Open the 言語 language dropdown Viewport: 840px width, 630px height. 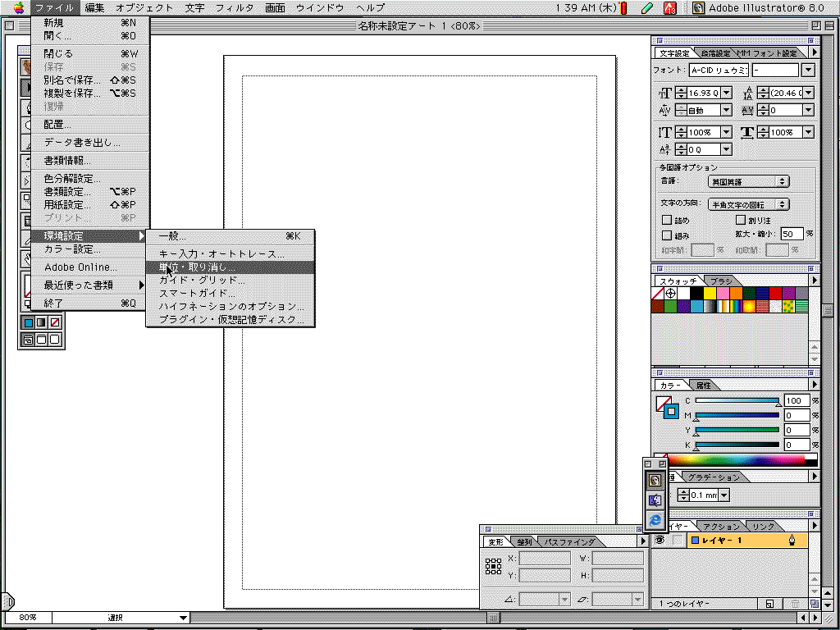tap(748, 181)
